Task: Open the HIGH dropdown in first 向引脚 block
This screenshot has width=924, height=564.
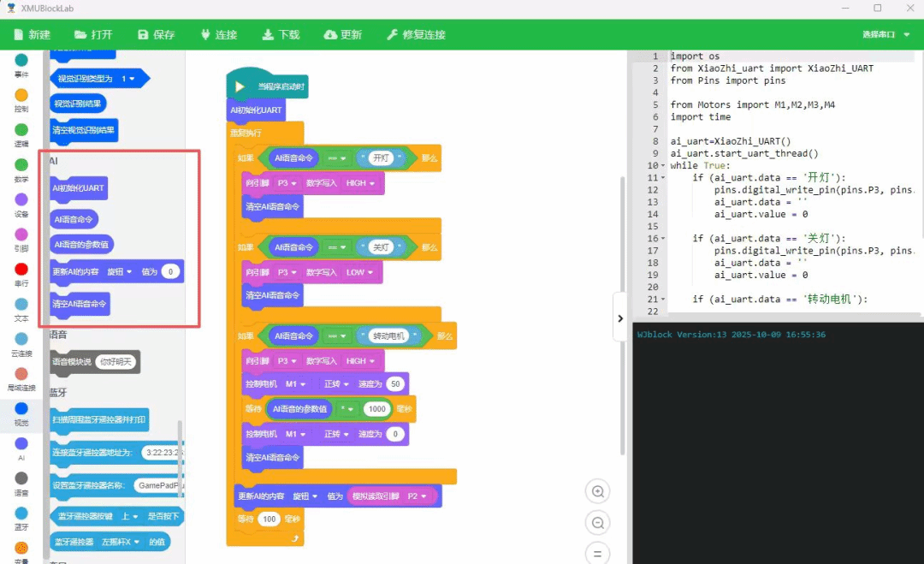Action: [x=361, y=183]
